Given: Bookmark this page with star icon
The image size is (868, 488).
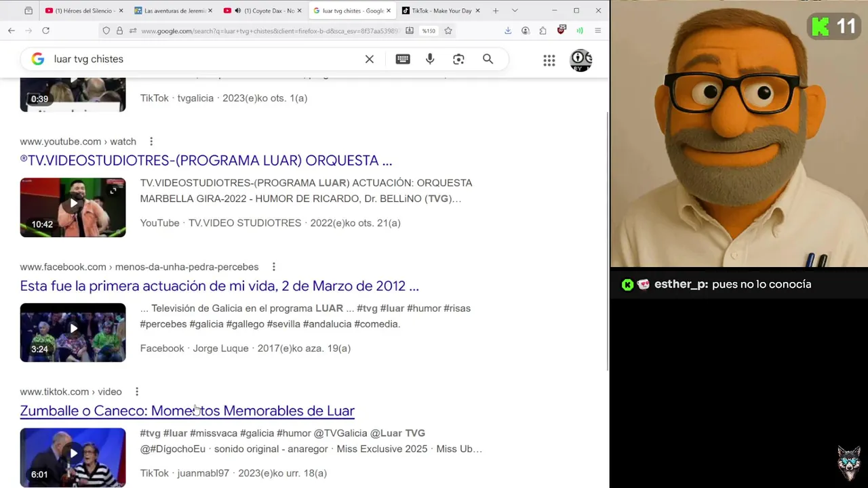Looking at the screenshot, I should 448,30.
